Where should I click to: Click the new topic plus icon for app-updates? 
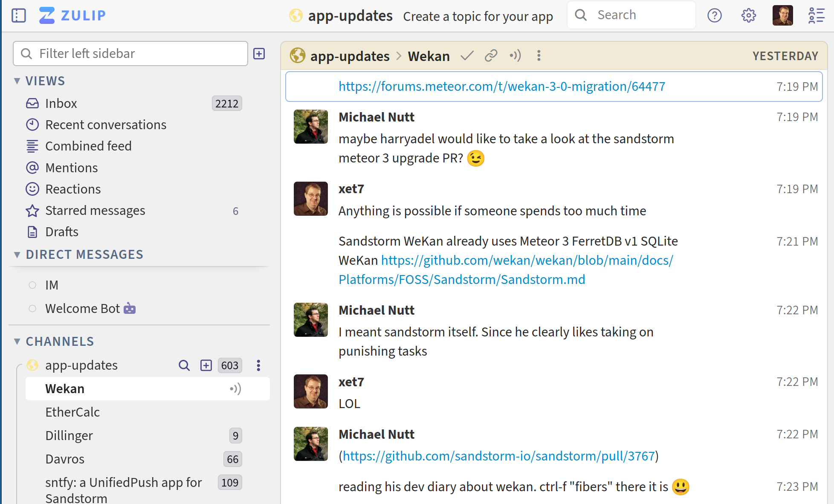tap(206, 365)
